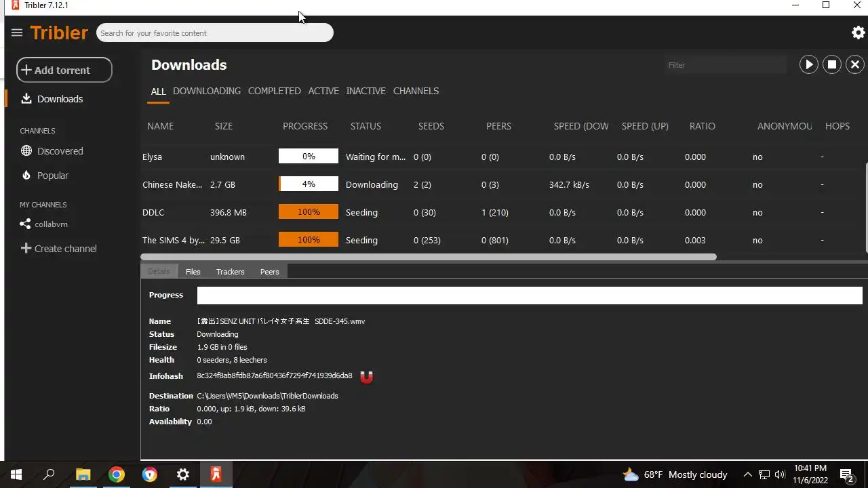Show hidden system tray icons

747,474
